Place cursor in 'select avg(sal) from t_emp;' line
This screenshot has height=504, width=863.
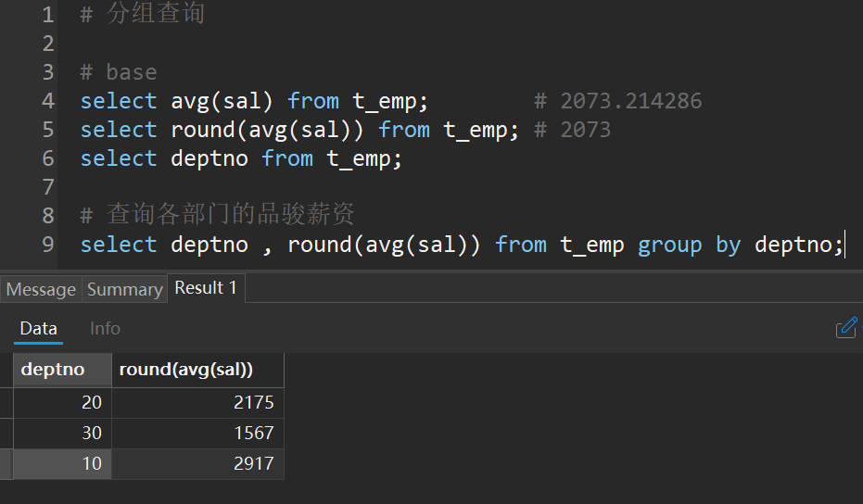[x=254, y=101]
